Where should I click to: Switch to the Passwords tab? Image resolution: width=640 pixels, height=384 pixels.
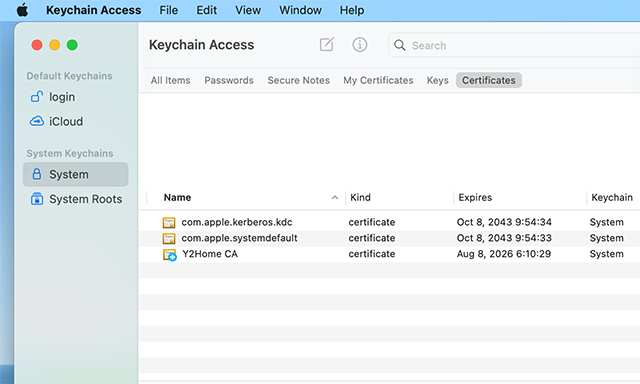pyautogui.click(x=229, y=80)
